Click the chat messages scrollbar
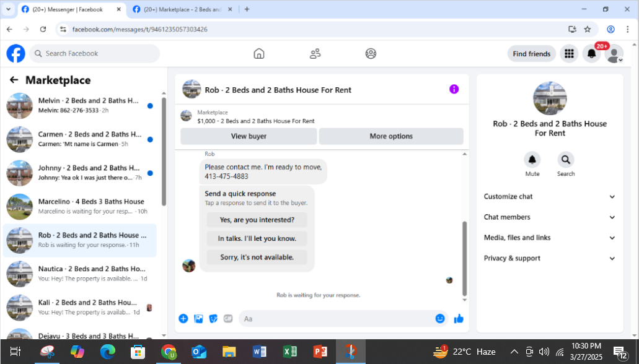 tap(465, 259)
